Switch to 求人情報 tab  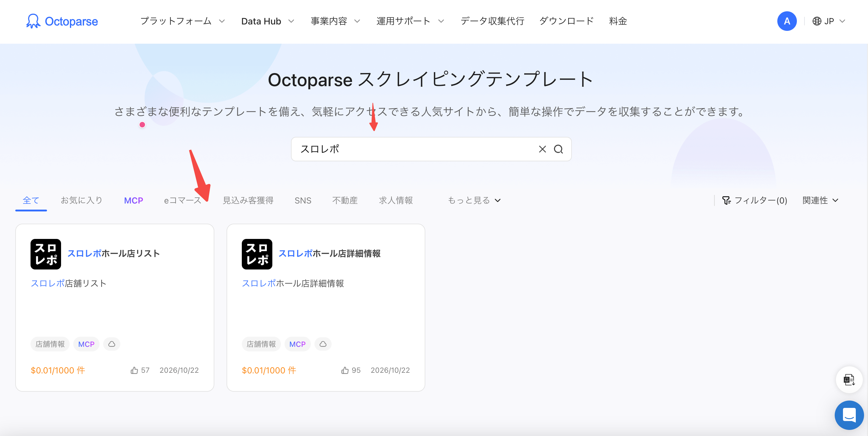[396, 200]
